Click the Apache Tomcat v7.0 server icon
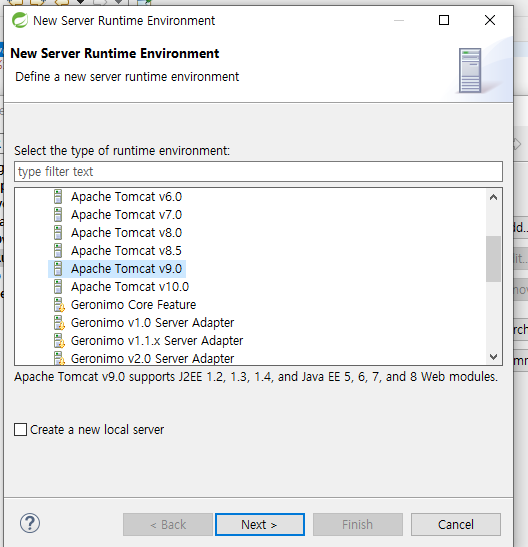 (x=58, y=215)
